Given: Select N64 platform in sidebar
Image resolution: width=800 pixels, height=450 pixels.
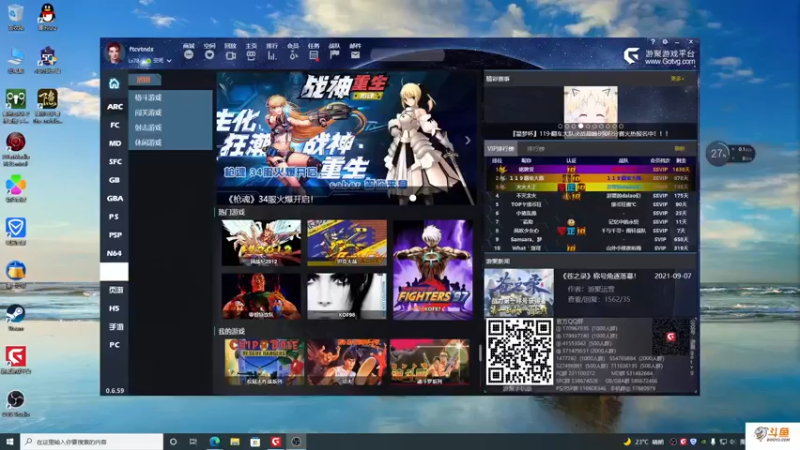Looking at the screenshot, I should [115, 253].
